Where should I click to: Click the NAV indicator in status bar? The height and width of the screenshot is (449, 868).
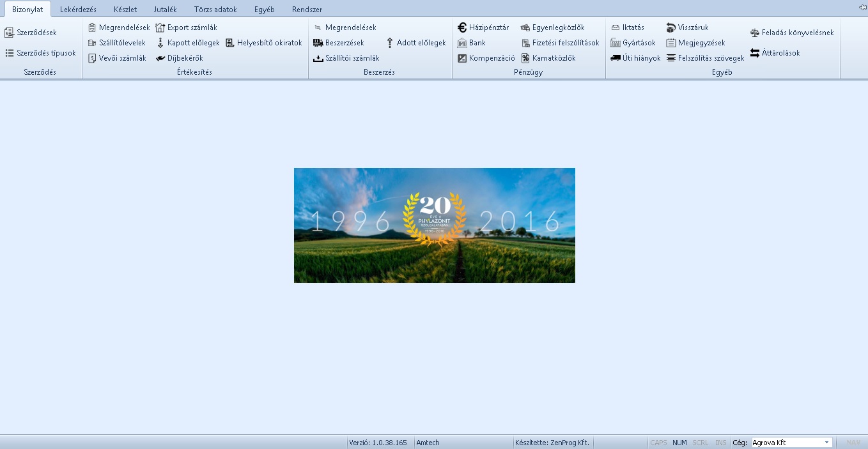[853, 443]
